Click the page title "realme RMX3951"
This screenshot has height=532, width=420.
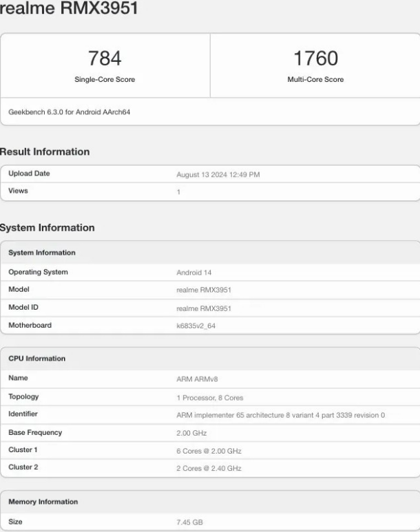click(x=69, y=8)
